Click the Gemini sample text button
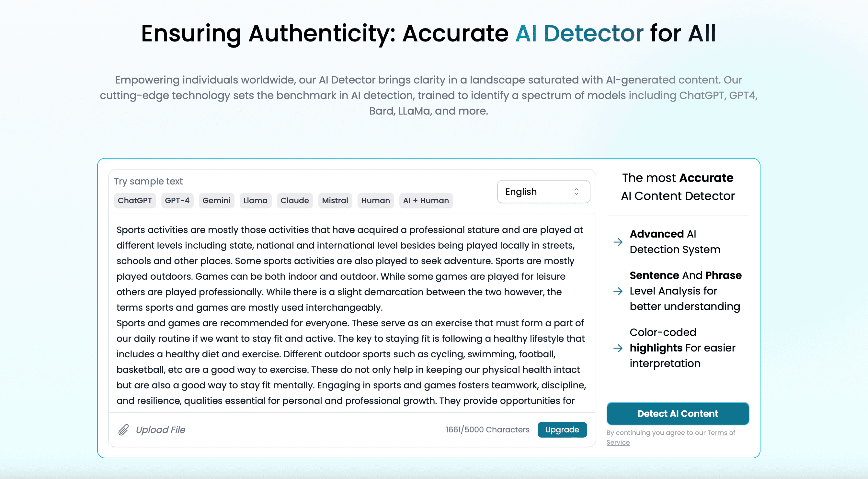Image resolution: width=868 pixels, height=479 pixels. pyautogui.click(x=215, y=200)
